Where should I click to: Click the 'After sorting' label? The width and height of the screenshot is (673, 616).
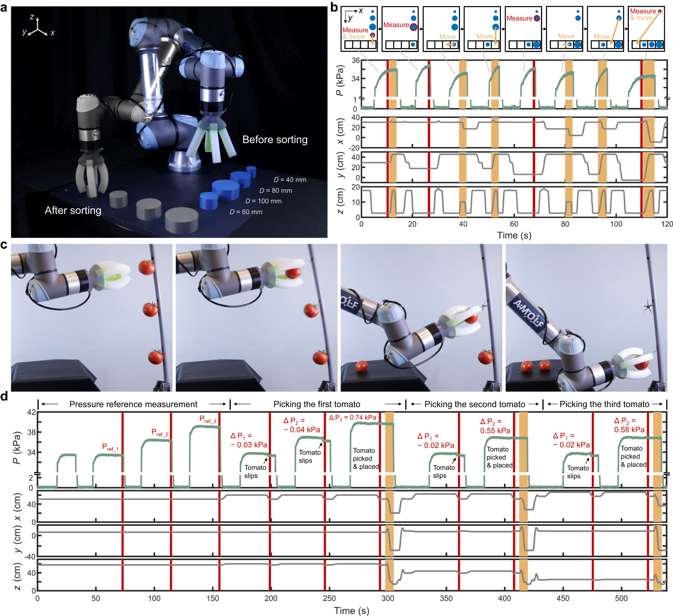point(73,210)
